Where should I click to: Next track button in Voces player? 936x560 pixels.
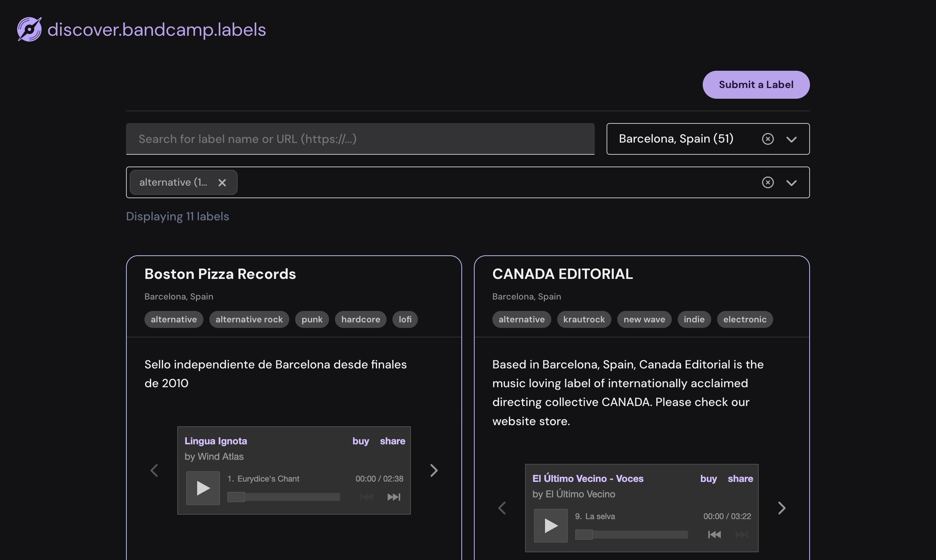point(742,534)
